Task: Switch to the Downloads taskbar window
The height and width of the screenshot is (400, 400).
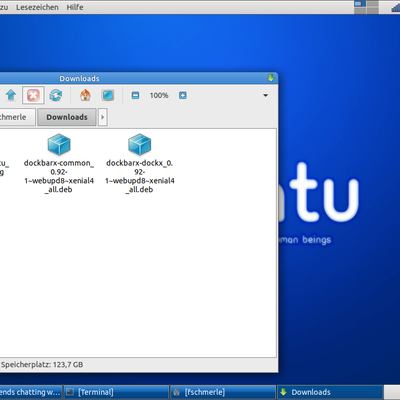Action: click(x=330, y=392)
